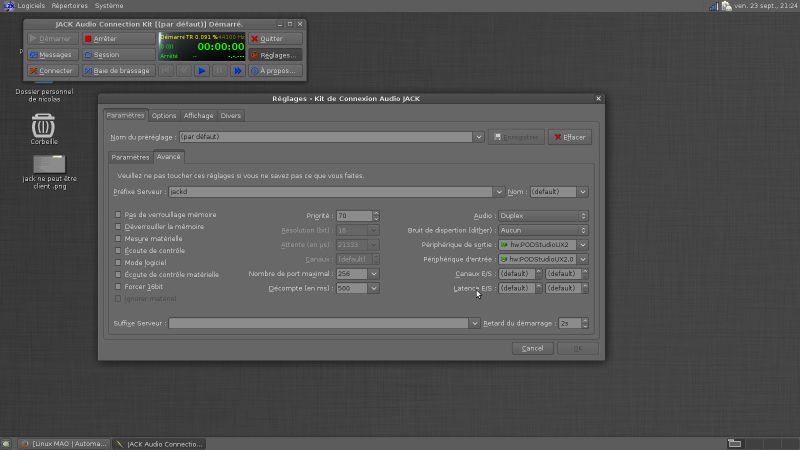Click the Préfixe Serveur jackd field

click(x=331, y=192)
